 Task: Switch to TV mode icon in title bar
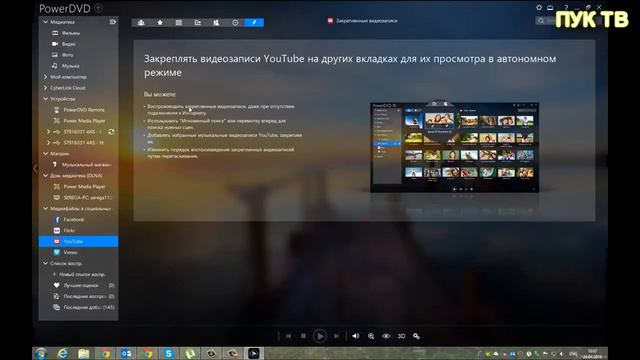[550, 7]
